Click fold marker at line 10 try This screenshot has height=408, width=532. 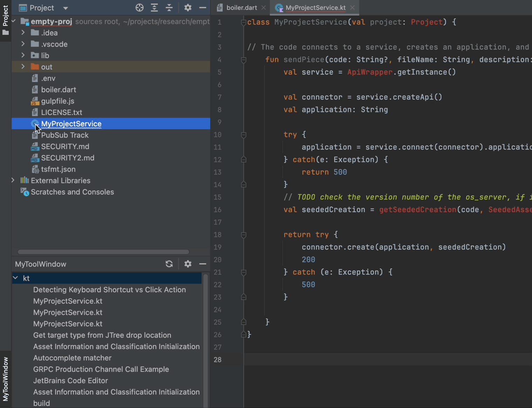244,135
